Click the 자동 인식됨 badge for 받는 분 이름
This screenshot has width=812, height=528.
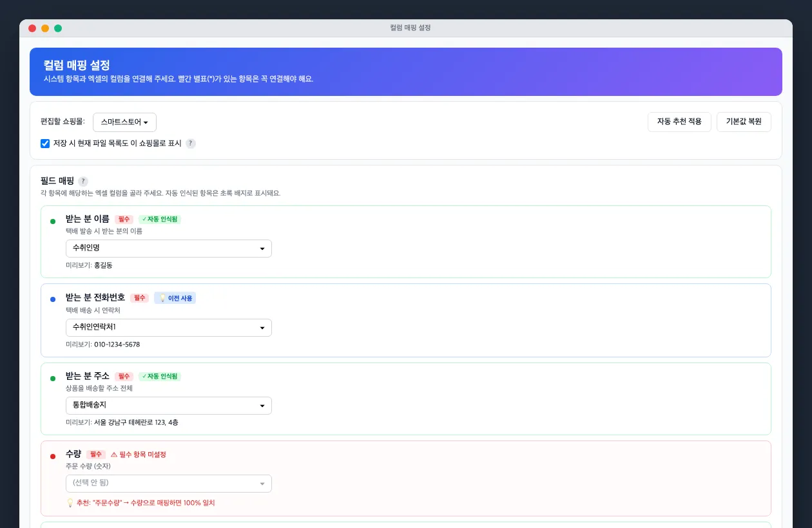[x=160, y=219]
